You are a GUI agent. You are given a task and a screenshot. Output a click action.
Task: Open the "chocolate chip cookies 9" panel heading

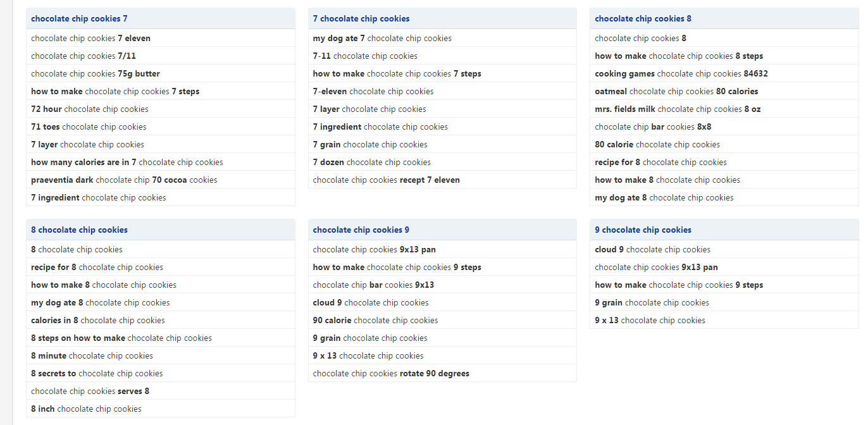click(x=361, y=230)
